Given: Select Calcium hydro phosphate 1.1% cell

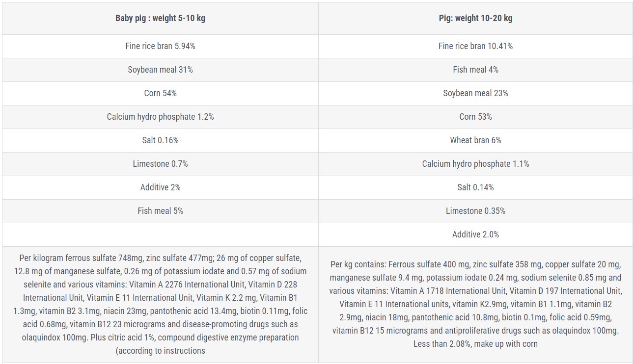Looking at the screenshot, I should coord(475,164).
